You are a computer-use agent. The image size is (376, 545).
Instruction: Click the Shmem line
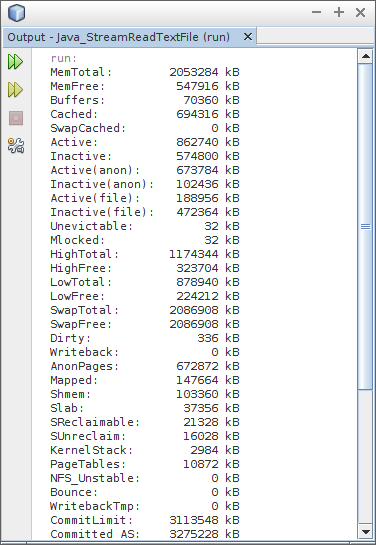[145, 394]
